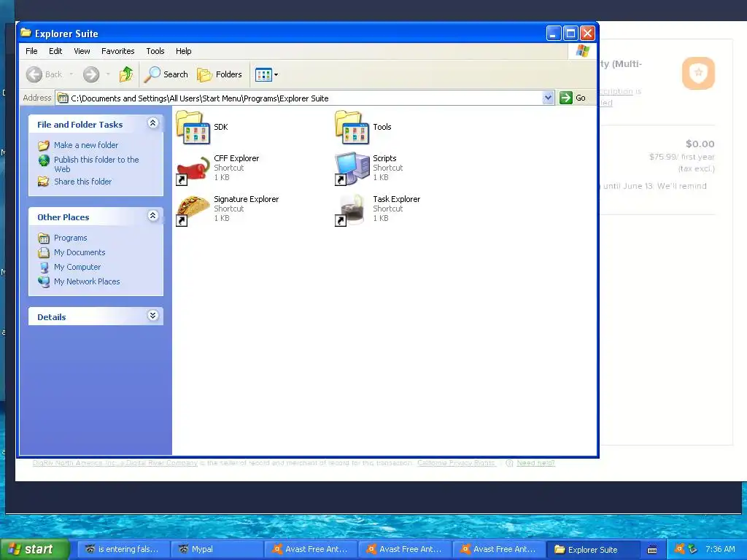747x560 pixels.
Task: Open the SDK folder icon
Action: click(193, 127)
